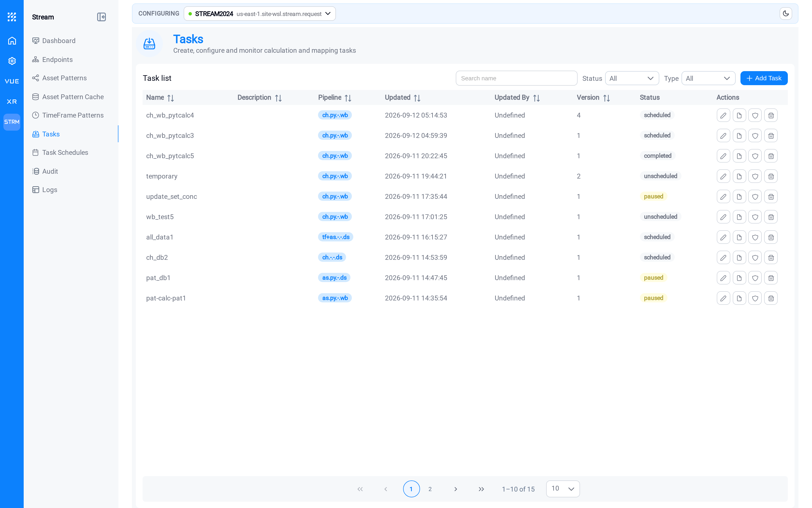Screen dimensions: 812x508
Task: Open Asset Pattern Cache in sidebar
Action: [x=68, y=97]
